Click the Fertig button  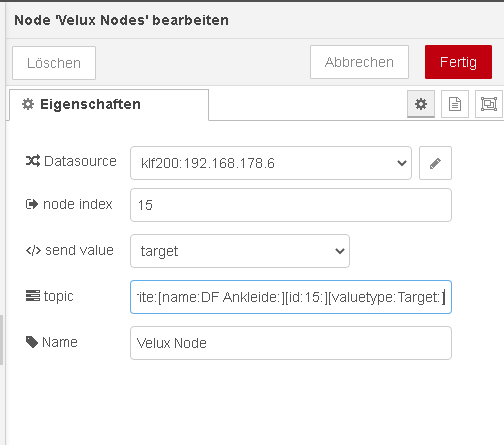pyautogui.click(x=458, y=62)
